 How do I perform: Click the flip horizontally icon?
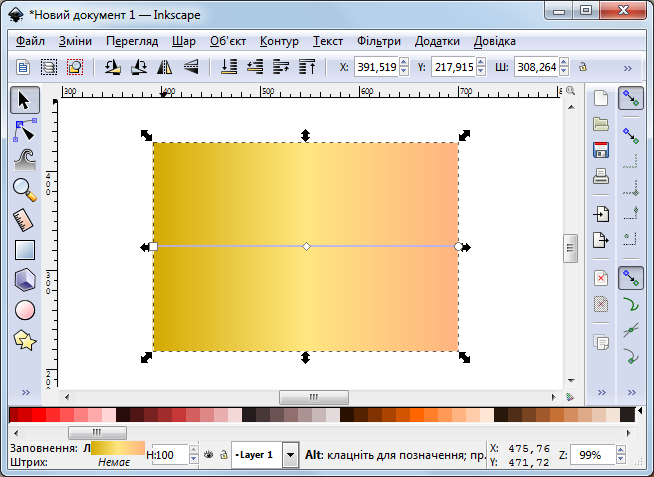[x=166, y=68]
